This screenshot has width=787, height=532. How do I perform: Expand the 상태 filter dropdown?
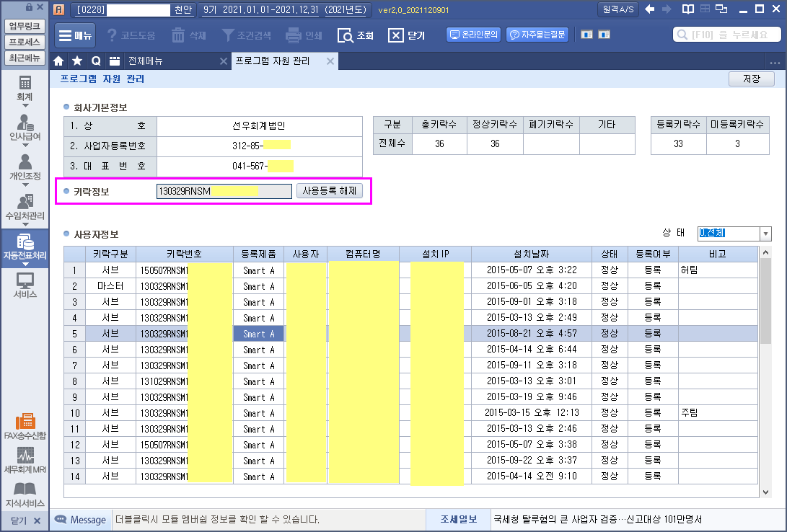click(765, 234)
